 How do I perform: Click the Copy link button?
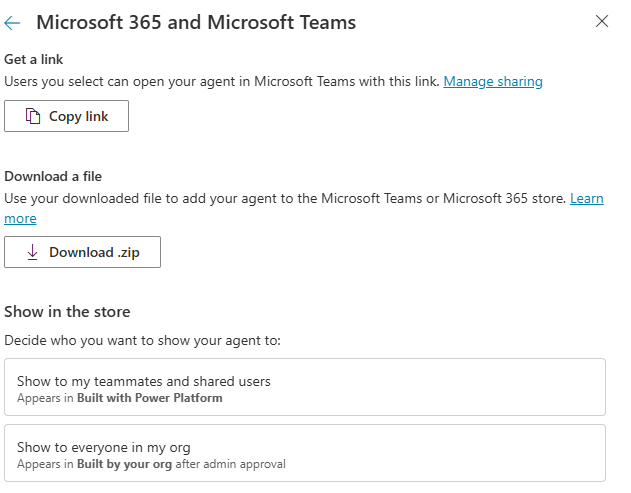[x=66, y=116]
